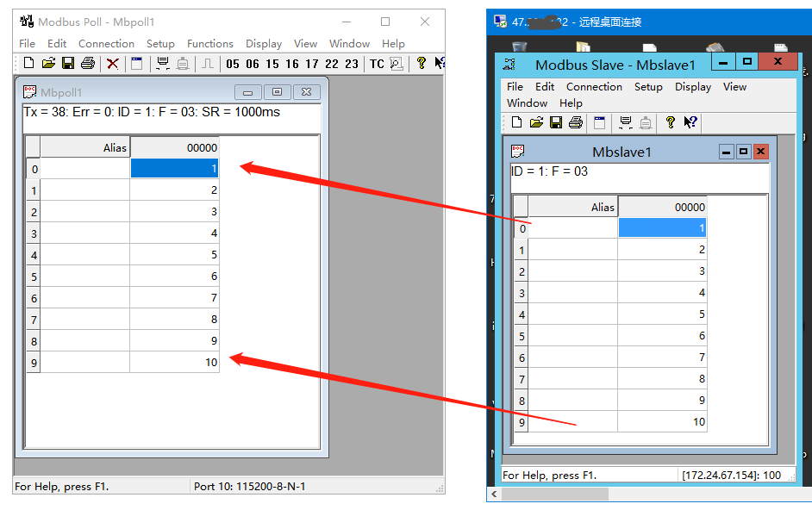Click the red X delete icon in Modbus Poll
This screenshot has height=510, width=812.
pyautogui.click(x=112, y=63)
